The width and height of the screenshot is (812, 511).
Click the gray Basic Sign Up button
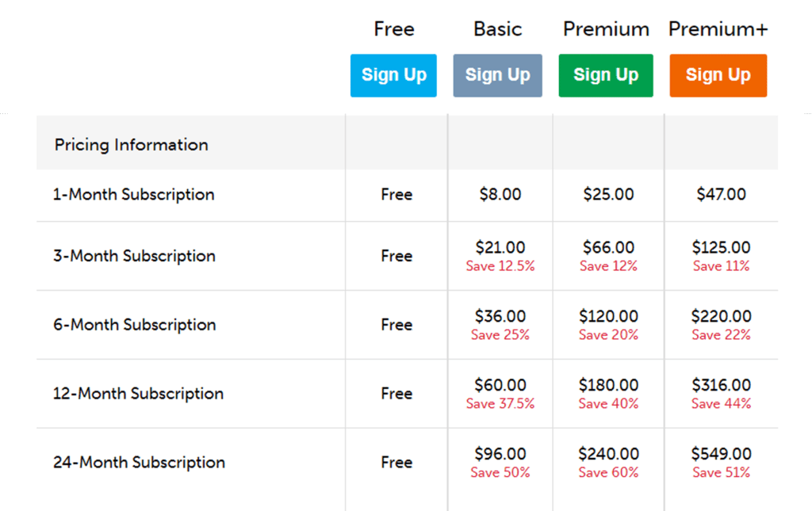497,74
